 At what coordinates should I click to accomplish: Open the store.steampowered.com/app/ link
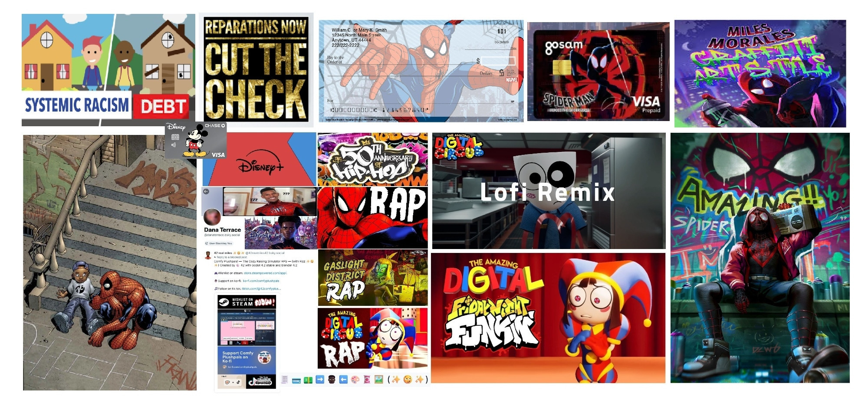[265, 273]
